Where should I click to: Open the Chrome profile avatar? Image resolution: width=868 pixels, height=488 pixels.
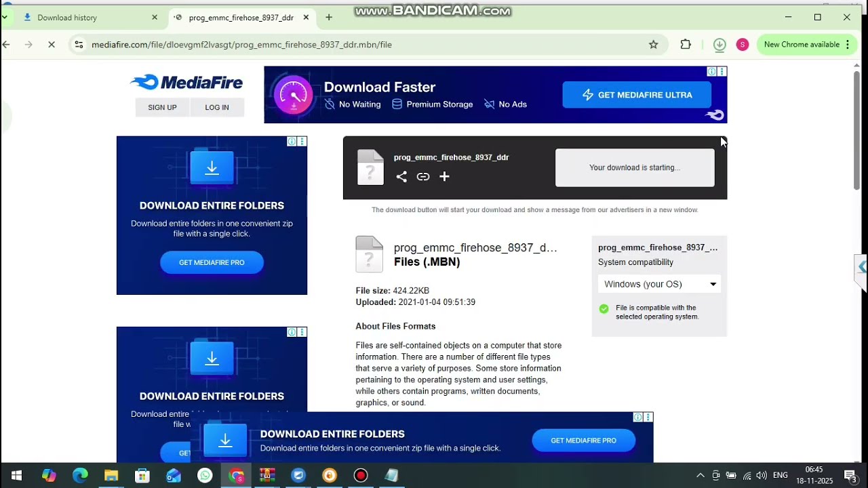(x=743, y=45)
